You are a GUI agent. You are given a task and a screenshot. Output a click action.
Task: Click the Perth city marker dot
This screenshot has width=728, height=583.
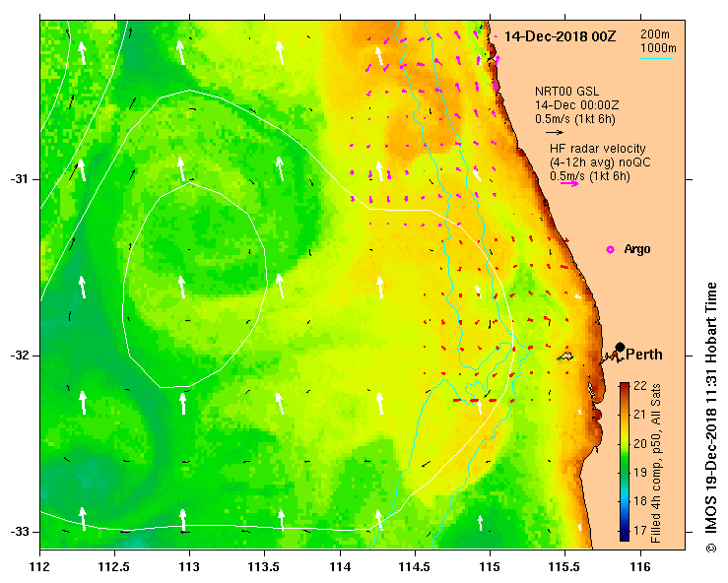(620, 348)
